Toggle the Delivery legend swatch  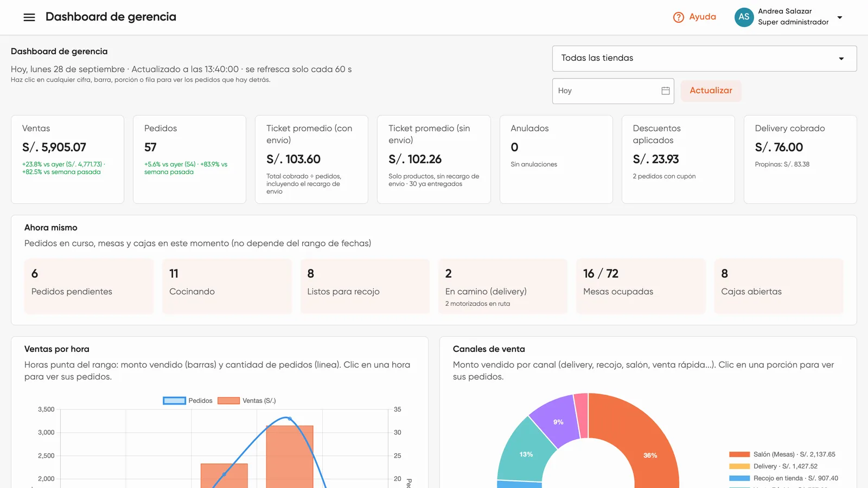pyautogui.click(x=739, y=466)
